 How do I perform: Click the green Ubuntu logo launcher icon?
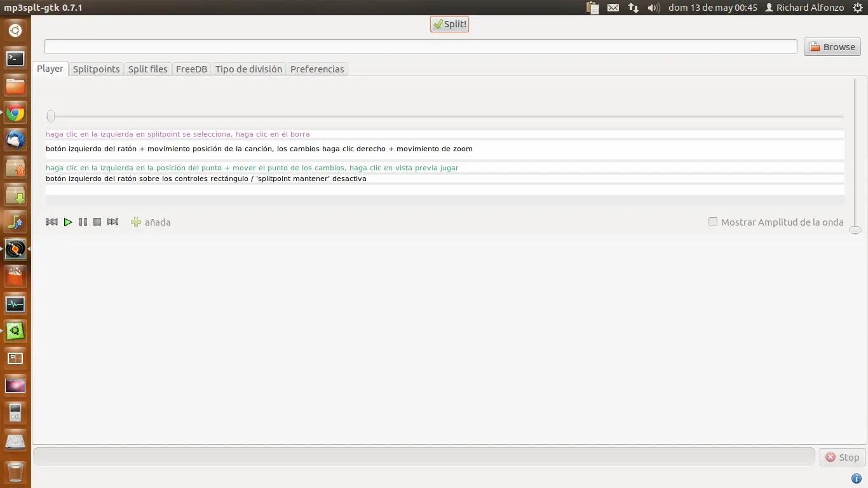click(15, 331)
